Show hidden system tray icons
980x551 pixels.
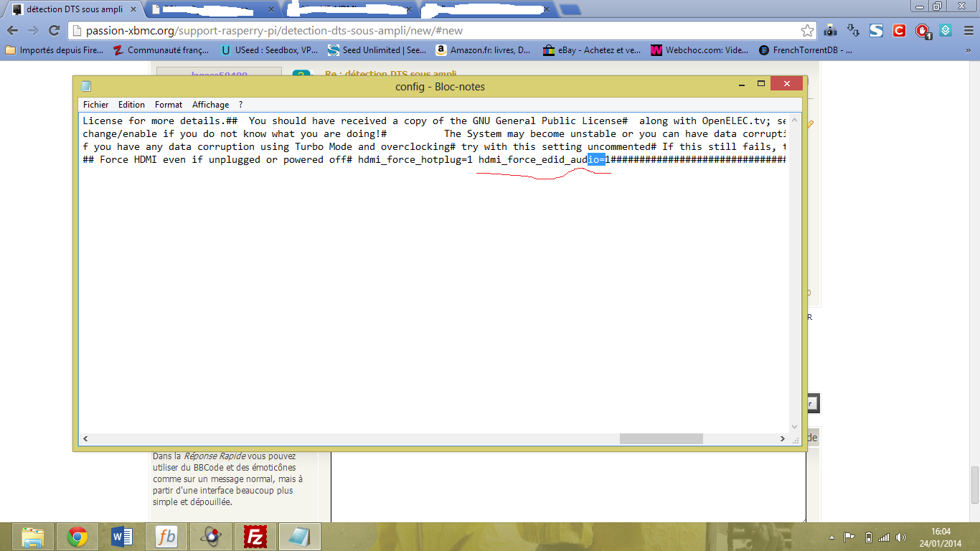click(x=832, y=537)
